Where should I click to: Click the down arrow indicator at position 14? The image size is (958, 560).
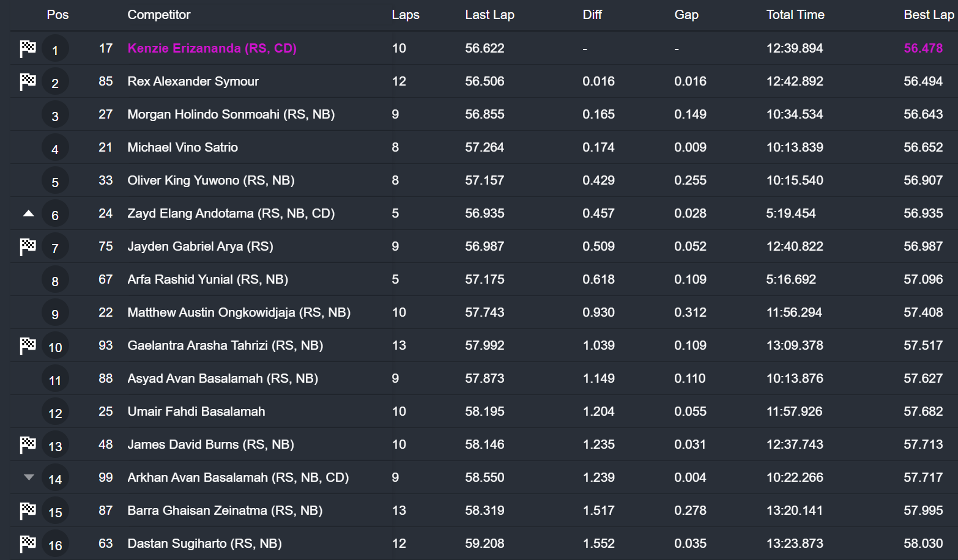(28, 477)
